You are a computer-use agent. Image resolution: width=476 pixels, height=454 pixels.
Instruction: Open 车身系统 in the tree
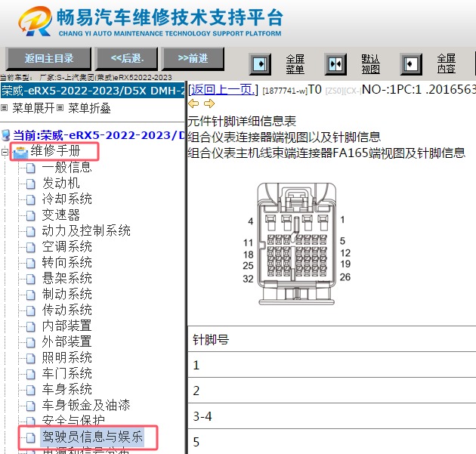pos(66,389)
